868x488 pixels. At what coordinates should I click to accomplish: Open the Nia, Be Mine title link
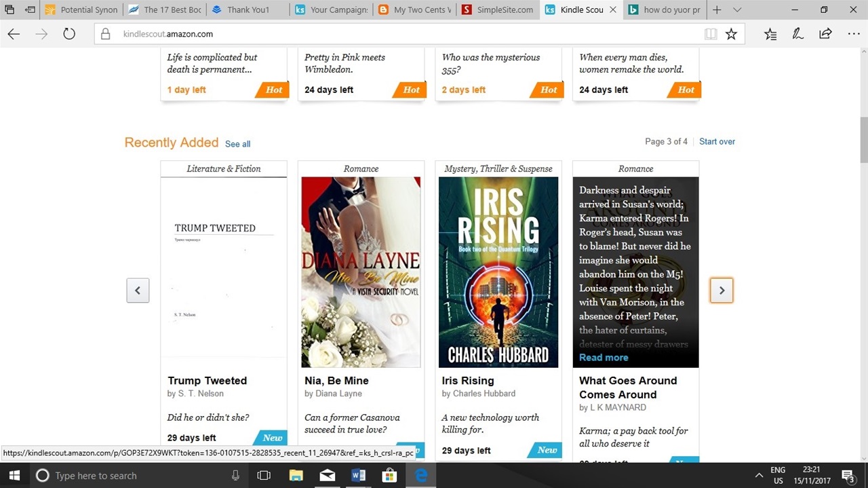click(x=336, y=381)
